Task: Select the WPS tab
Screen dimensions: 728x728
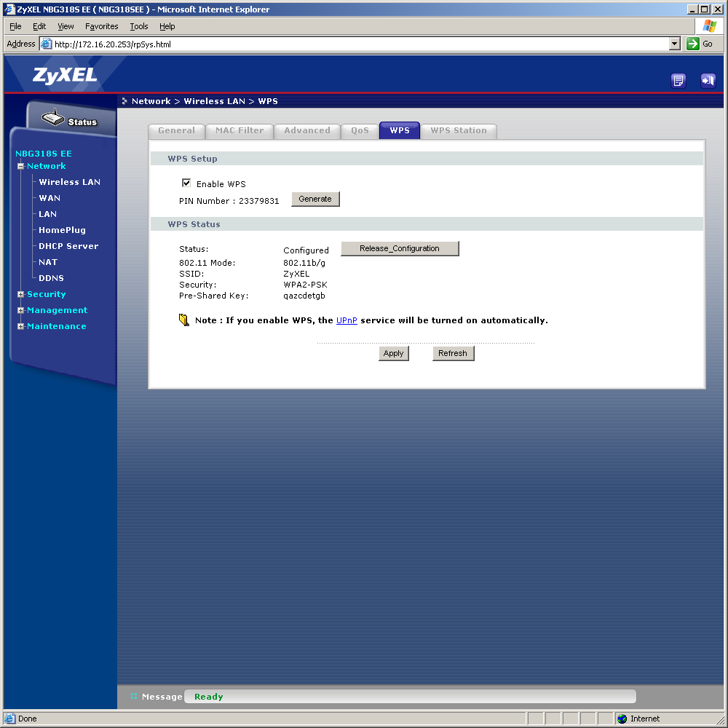Action: (x=400, y=130)
